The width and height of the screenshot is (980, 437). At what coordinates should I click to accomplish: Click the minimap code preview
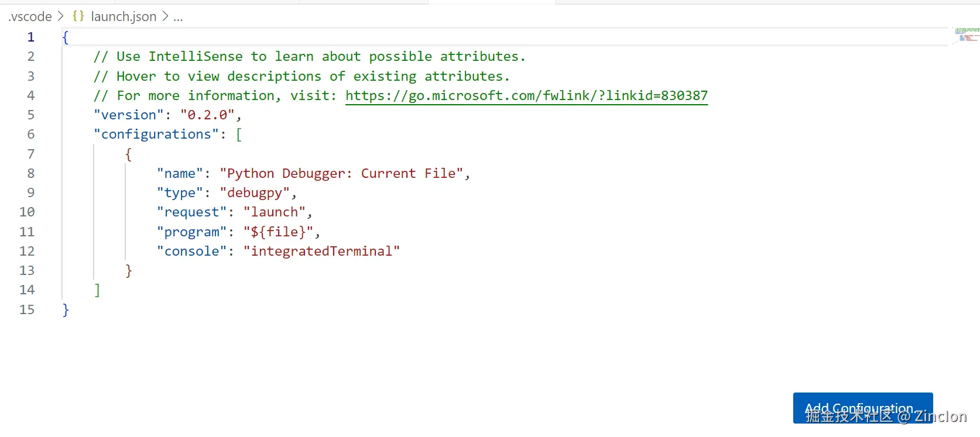tap(966, 35)
